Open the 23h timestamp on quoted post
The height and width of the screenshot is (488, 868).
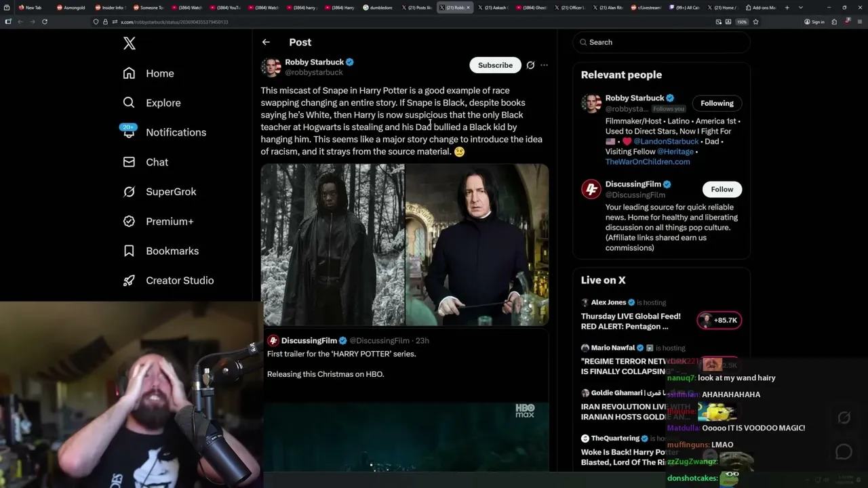click(422, 340)
